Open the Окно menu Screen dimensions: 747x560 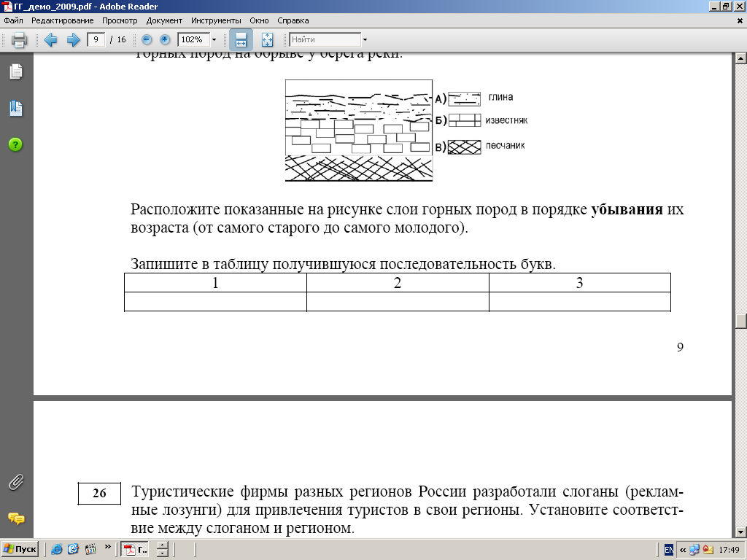coord(259,20)
